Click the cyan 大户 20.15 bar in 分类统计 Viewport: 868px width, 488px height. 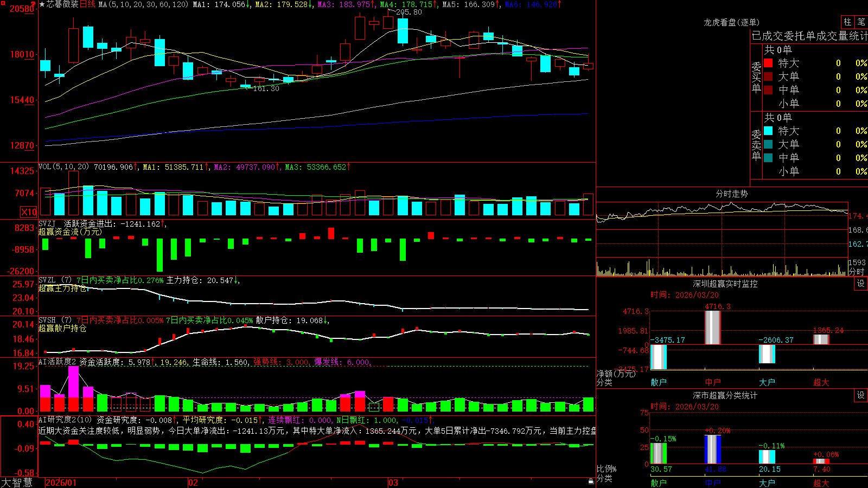click(x=767, y=457)
